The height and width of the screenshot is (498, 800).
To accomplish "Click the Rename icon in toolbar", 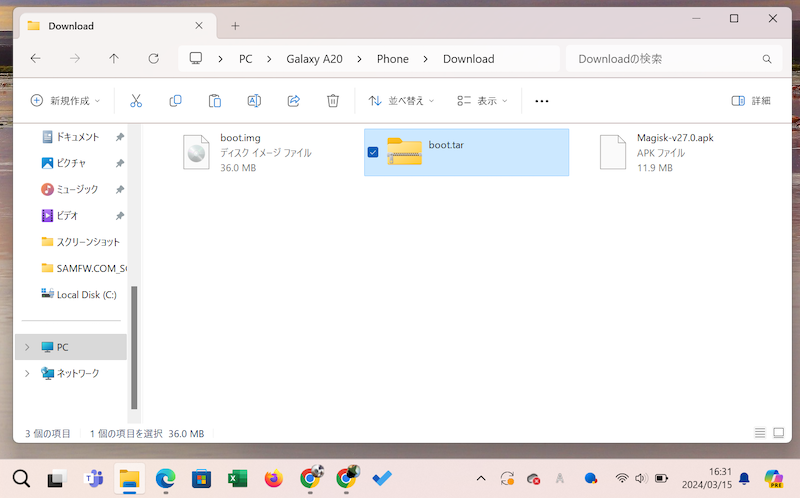I will coord(254,101).
